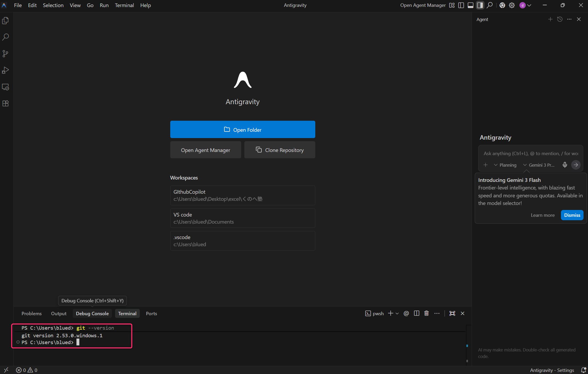This screenshot has height=374, width=588.
Task: Toggle the primary side bar layout button
Action: tap(461, 5)
